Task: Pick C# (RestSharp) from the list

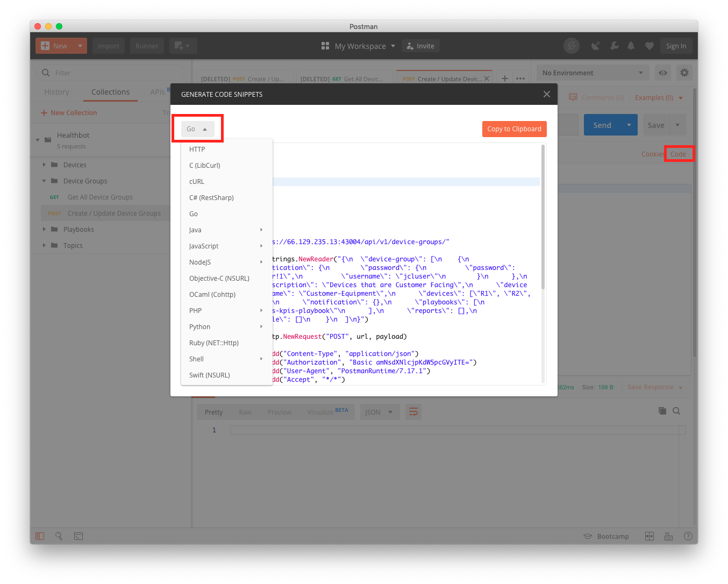Action: click(227, 198)
